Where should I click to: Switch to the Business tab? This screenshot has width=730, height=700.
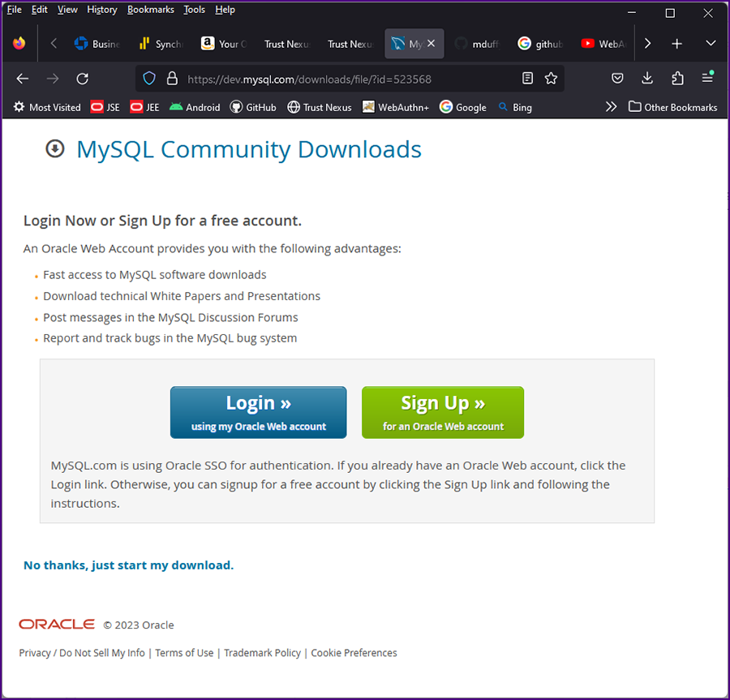coord(97,44)
